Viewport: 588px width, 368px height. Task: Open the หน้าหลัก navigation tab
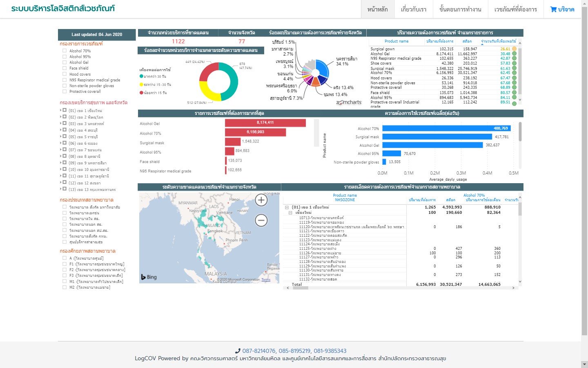pyautogui.click(x=377, y=9)
